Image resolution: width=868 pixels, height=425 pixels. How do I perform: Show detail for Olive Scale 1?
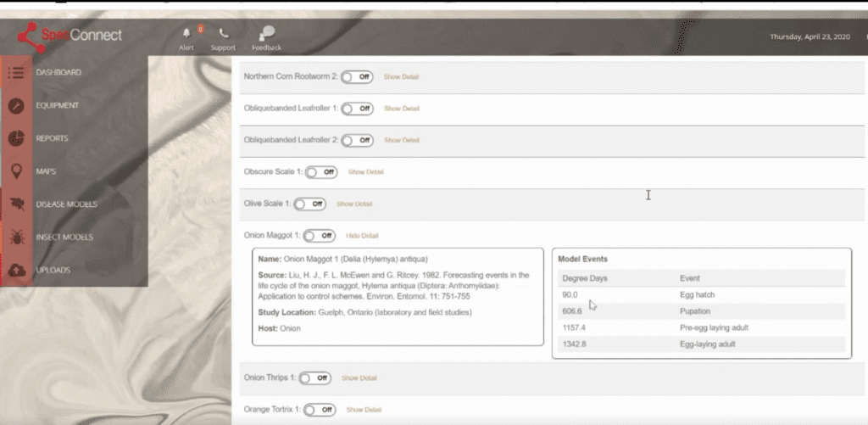(x=354, y=204)
